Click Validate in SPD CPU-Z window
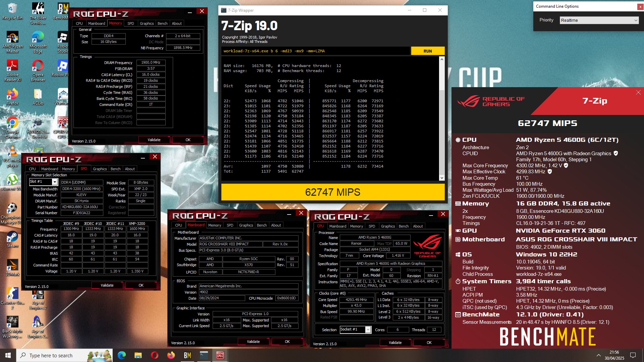 coord(107,285)
